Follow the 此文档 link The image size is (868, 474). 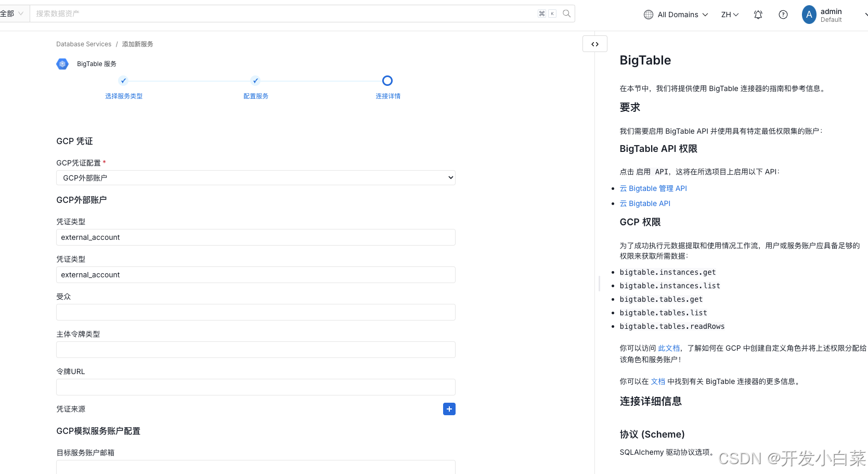[669, 348]
